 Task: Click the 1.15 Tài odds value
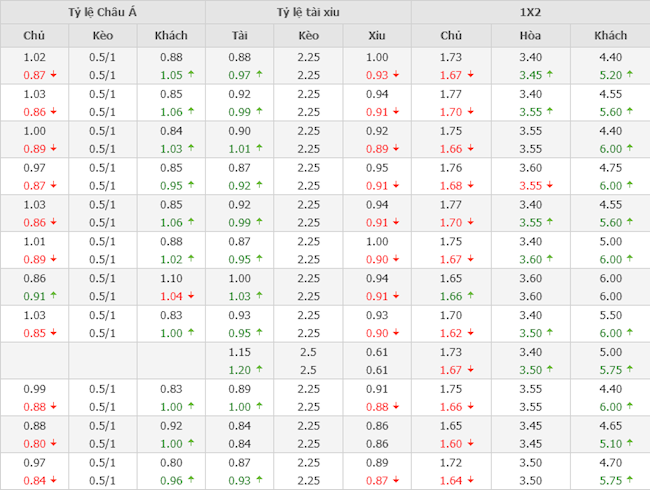click(240, 352)
